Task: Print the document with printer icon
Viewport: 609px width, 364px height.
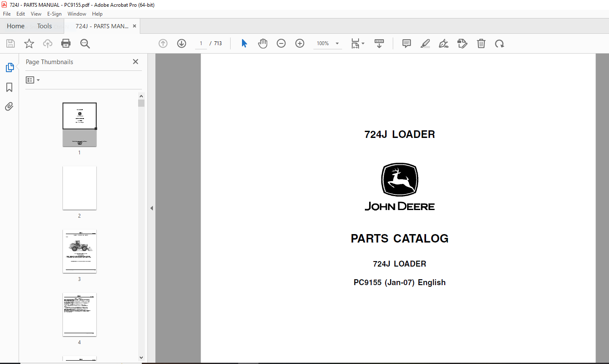Action: pyautogui.click(x=66, y=43)
